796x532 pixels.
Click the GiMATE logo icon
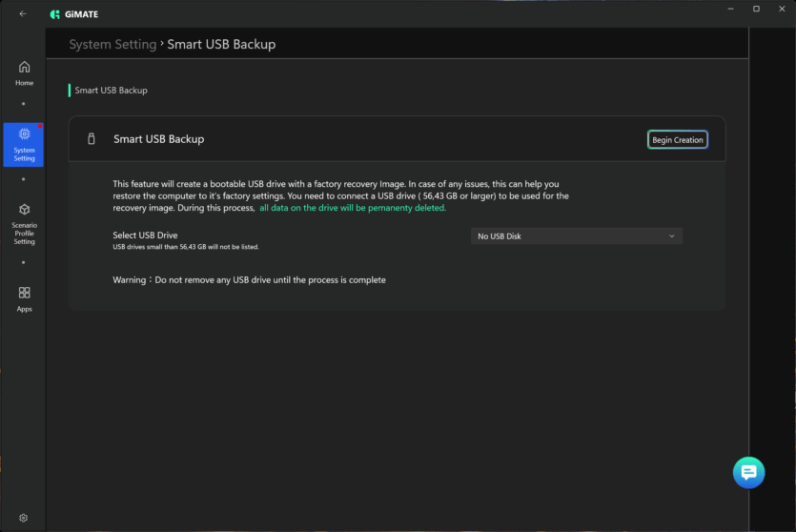55,14
